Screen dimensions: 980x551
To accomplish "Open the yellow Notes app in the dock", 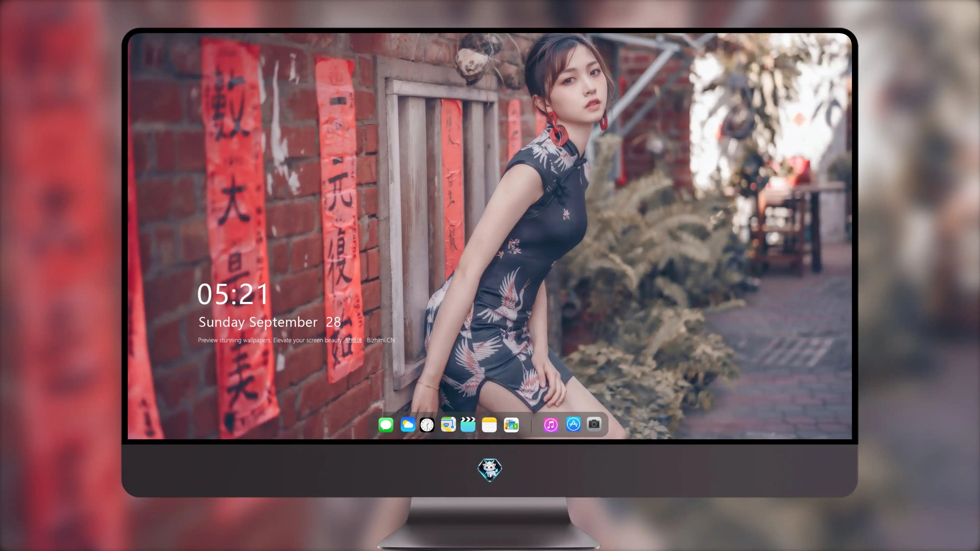I will click(x=489, y=424).
